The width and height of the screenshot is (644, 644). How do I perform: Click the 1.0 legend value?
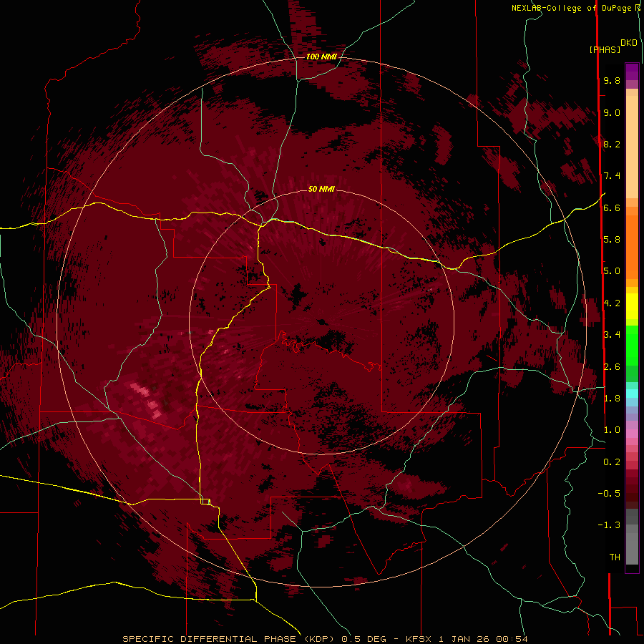click(x=612, y=430)
